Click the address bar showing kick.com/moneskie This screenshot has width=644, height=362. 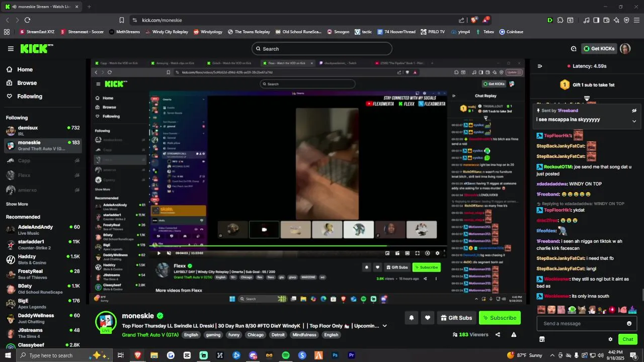click(x=297, y=20)
